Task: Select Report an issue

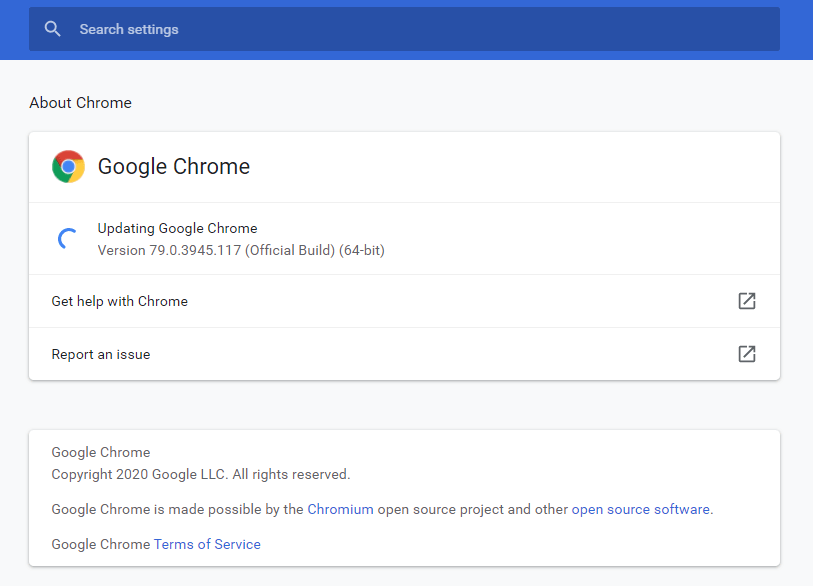Action: [x=101, y=354]
